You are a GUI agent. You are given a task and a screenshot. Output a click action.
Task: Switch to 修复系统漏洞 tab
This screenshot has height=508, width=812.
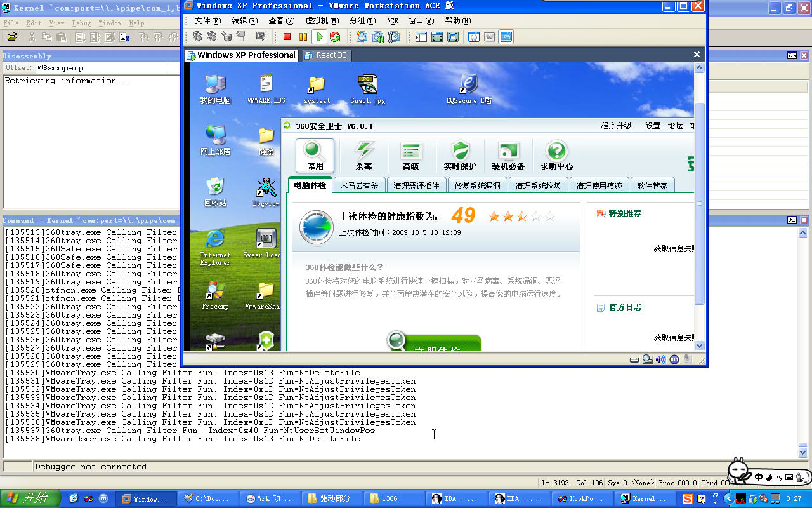(477, 185)
